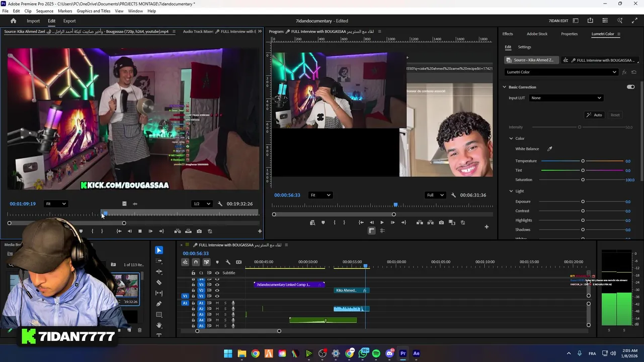The width and height of the screenshot is (644, 362).
Task: Open Spotify from the taskbar
Action: 376,353
